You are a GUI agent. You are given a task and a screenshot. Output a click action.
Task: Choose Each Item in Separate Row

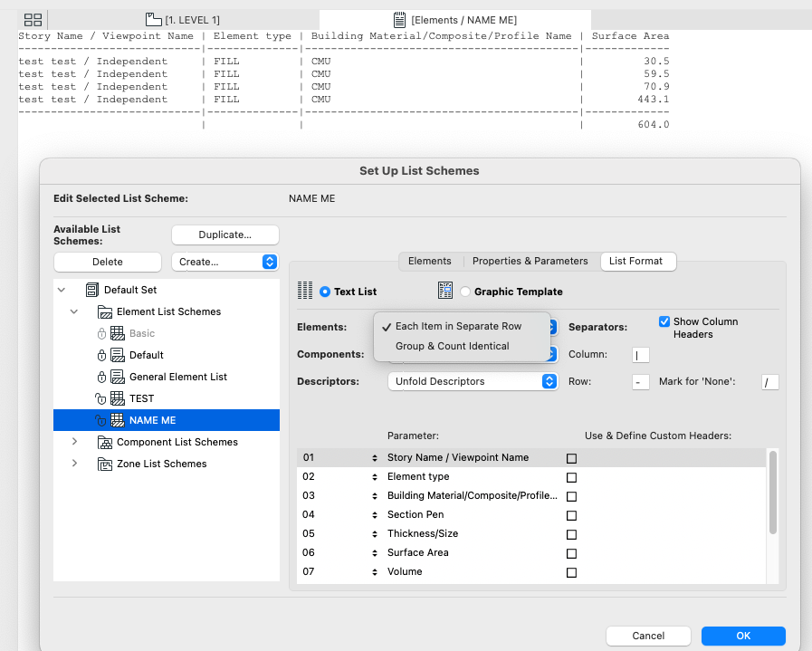(459, 326)
